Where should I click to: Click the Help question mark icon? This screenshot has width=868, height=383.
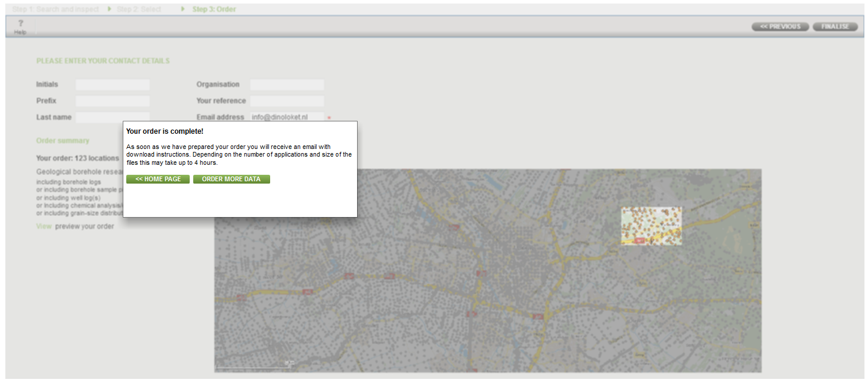tap(20, 23)
